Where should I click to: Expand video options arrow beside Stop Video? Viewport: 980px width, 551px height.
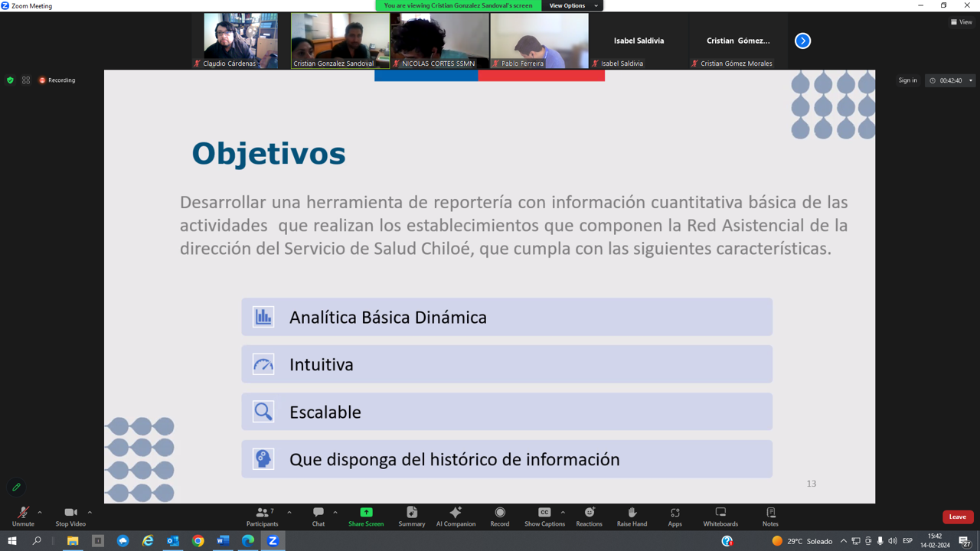90,513
